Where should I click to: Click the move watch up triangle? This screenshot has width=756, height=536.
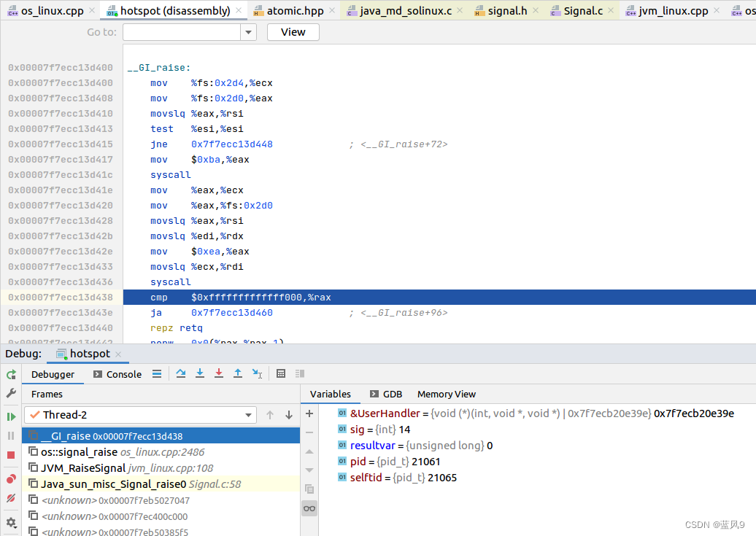[x=309, y=451]
